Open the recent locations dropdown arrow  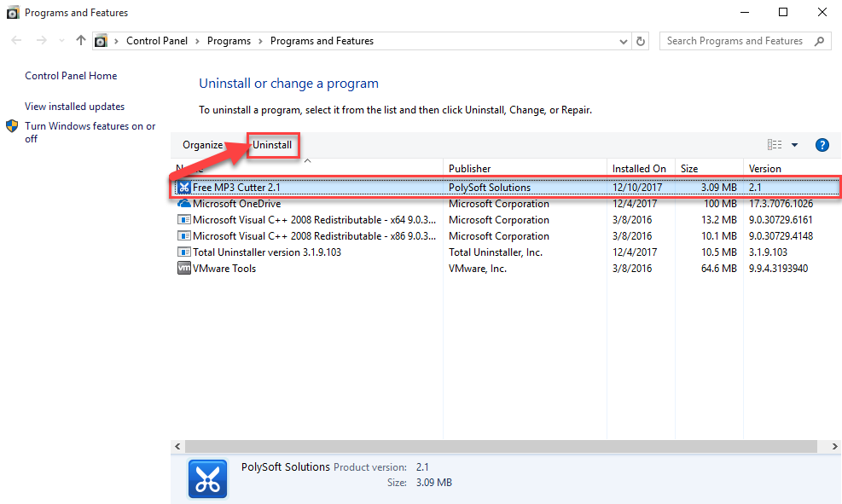61,41
